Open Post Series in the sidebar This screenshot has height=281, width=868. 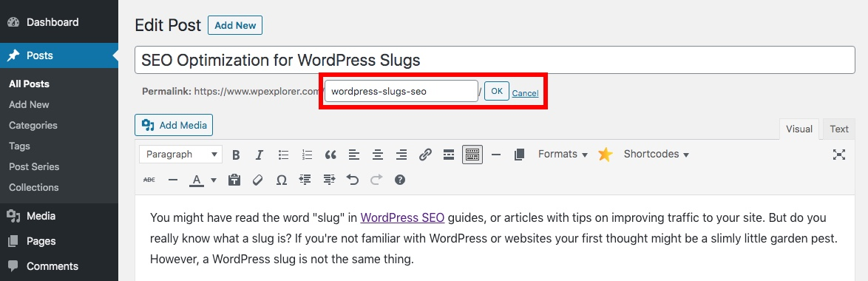pos(34,166)
